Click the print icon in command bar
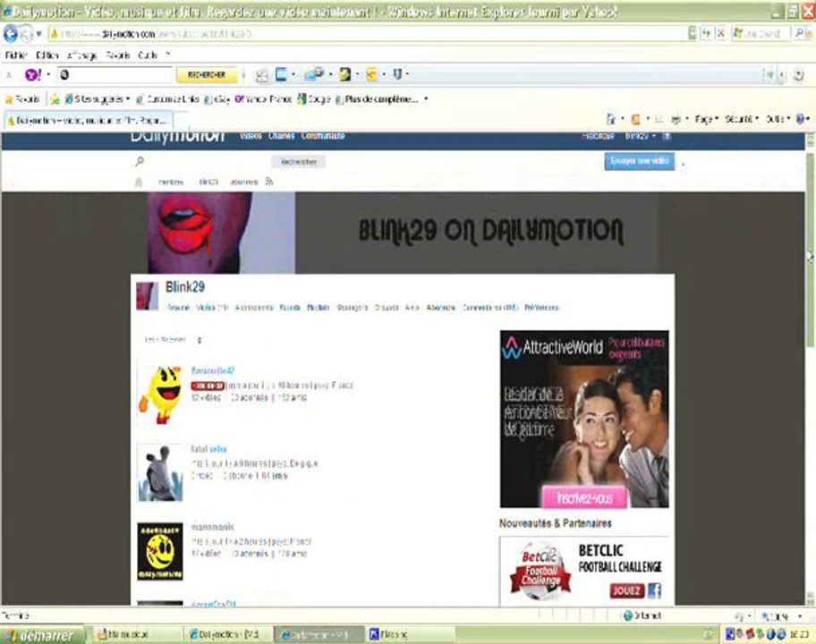The height and width of the screenshot is (644, 816). (676, 119)
